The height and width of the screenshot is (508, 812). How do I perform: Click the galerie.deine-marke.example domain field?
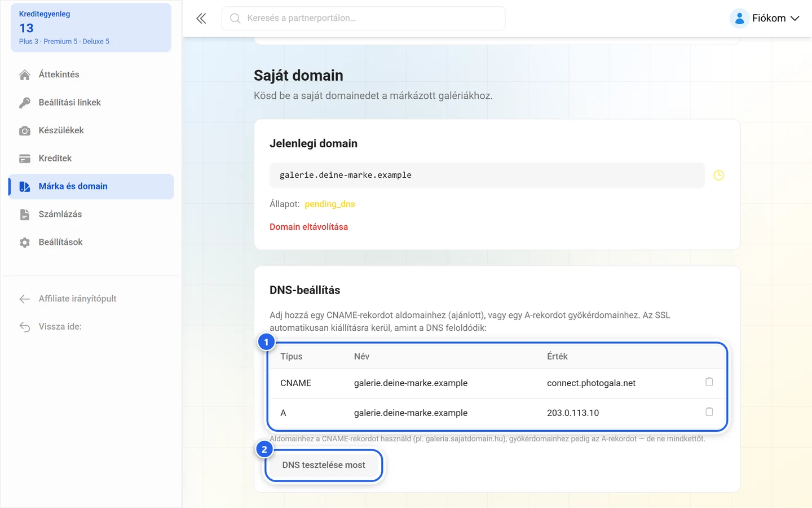tap(487, 176)
